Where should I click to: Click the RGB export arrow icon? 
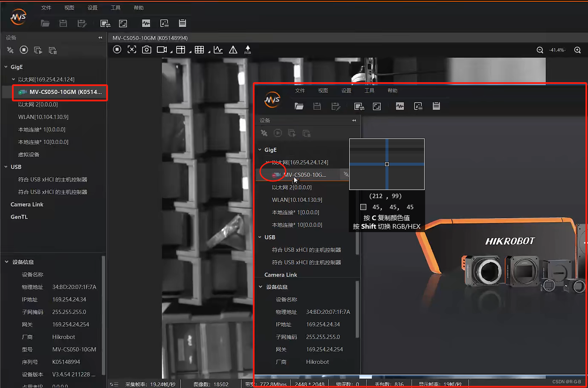(248, 49)
